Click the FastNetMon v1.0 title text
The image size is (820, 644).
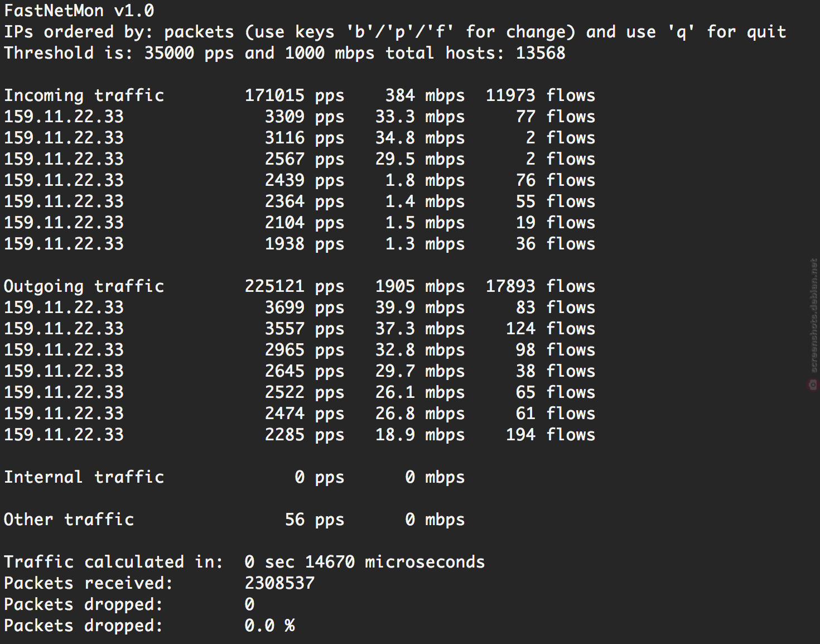[79, 11]
